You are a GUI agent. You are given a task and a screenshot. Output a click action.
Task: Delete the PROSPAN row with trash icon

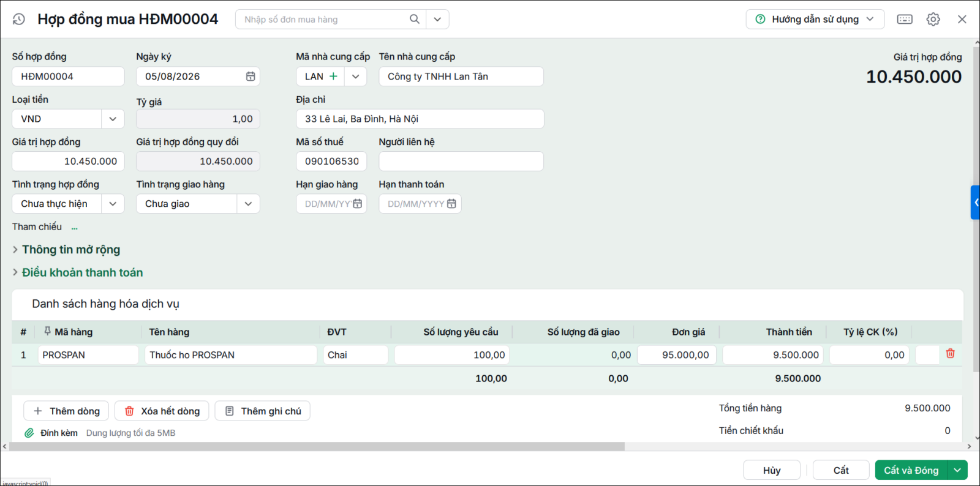950,354
